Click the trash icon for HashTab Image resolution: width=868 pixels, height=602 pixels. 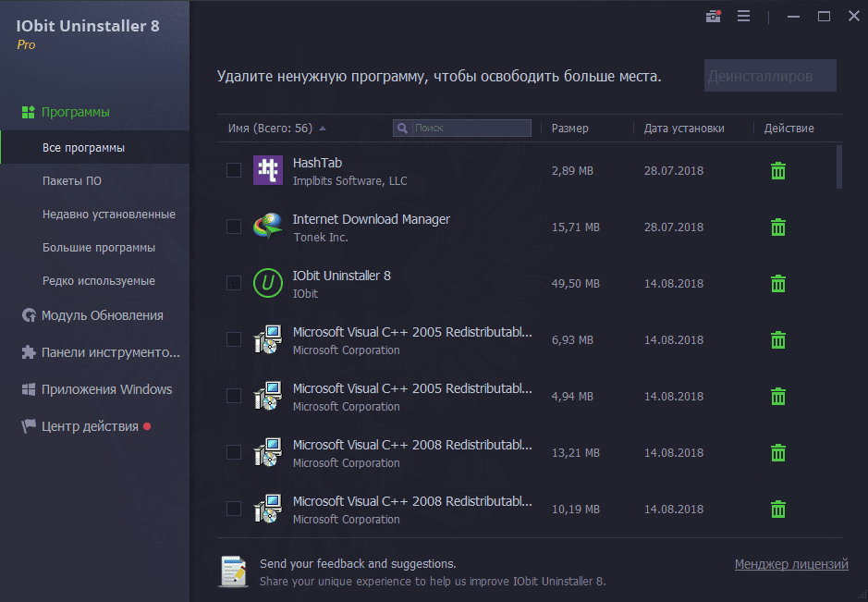(x=777, y=170)
